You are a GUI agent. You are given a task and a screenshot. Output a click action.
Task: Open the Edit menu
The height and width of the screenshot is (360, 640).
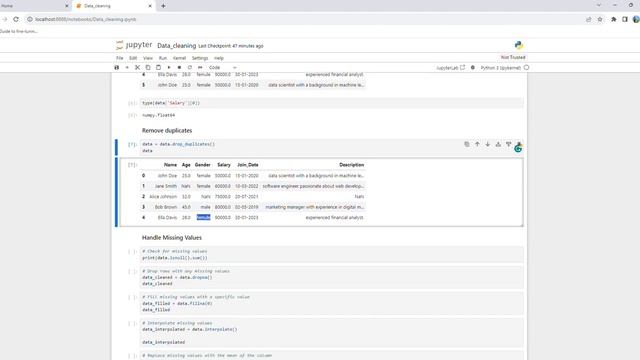(x=133, y=58)
